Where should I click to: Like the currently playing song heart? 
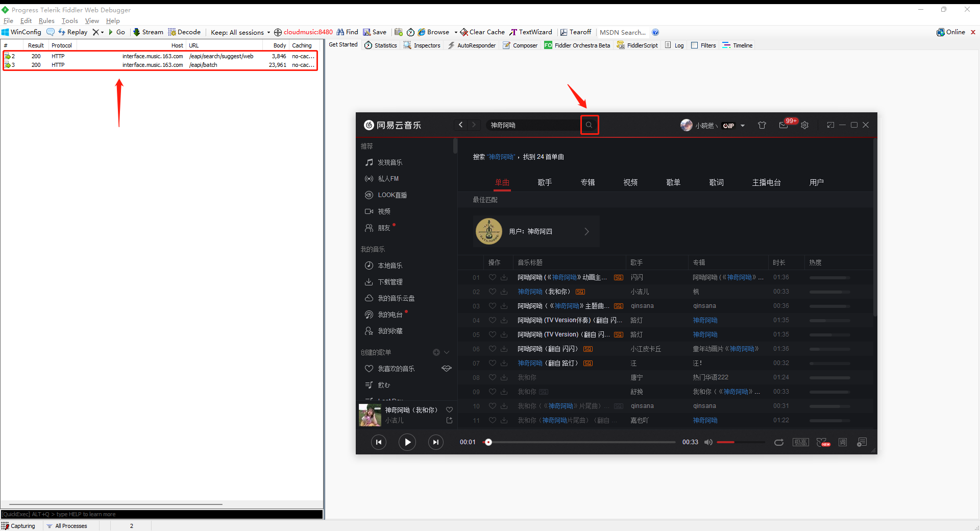click(450, 409)
